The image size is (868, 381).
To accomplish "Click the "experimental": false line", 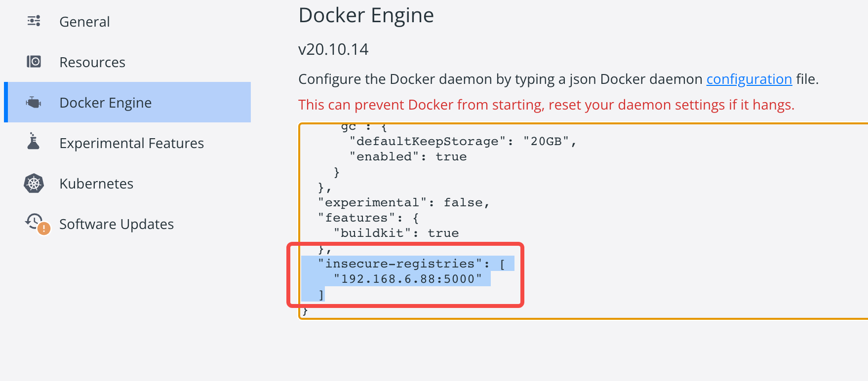I will 404,203.
